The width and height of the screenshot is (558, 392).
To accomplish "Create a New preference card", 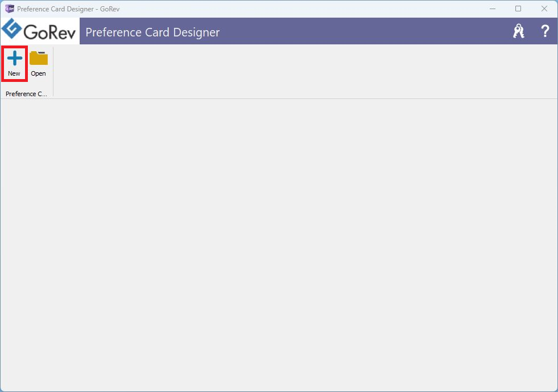I will pos(14,64).
